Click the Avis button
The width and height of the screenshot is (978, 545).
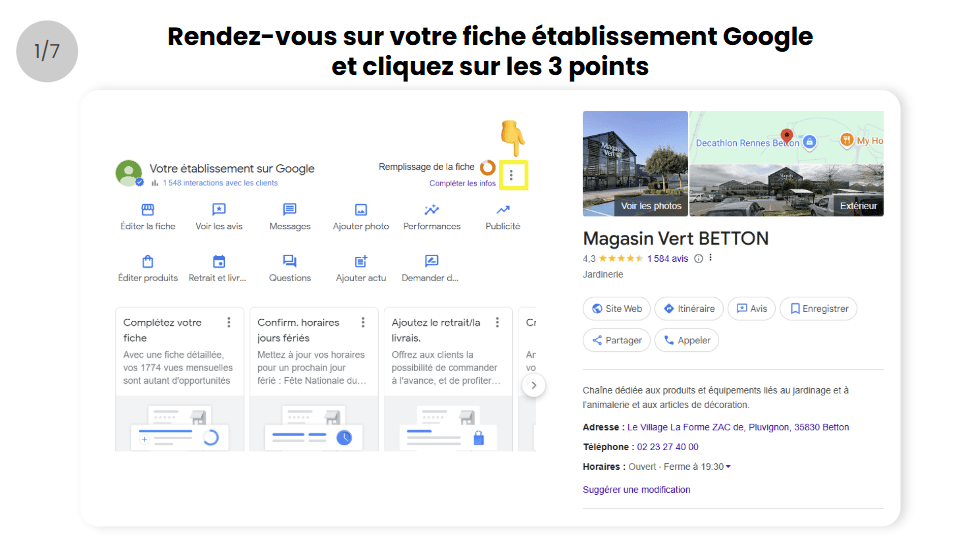click(x=752, y=309)
